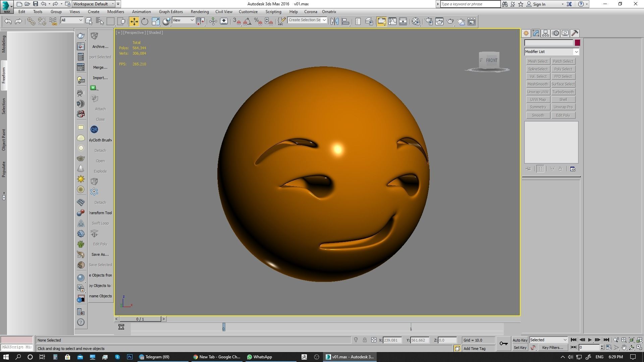Click the Render Production teapot
The height and width of the screenshot is (362, 644).
pyautogui.click(x=450, y=21)
